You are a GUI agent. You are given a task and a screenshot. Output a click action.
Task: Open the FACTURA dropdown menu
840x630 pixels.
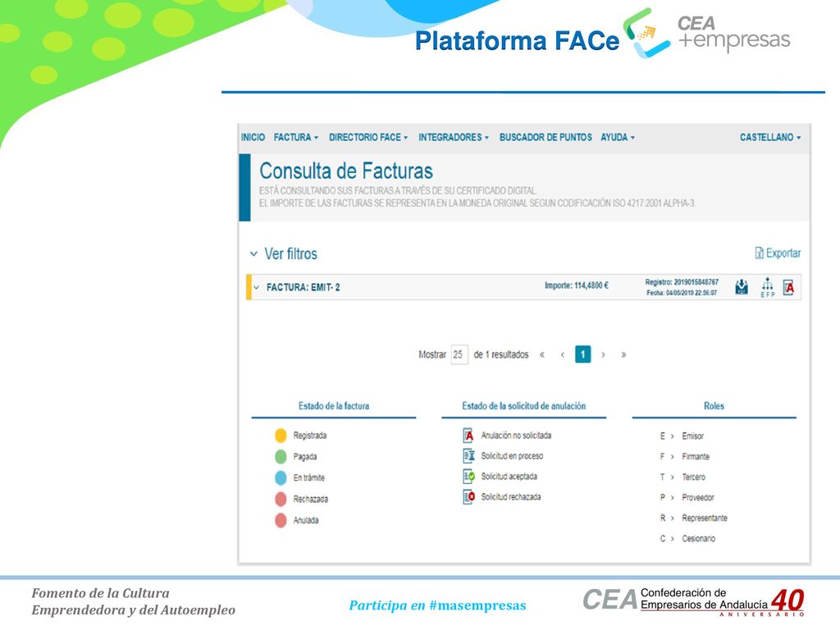295,138
